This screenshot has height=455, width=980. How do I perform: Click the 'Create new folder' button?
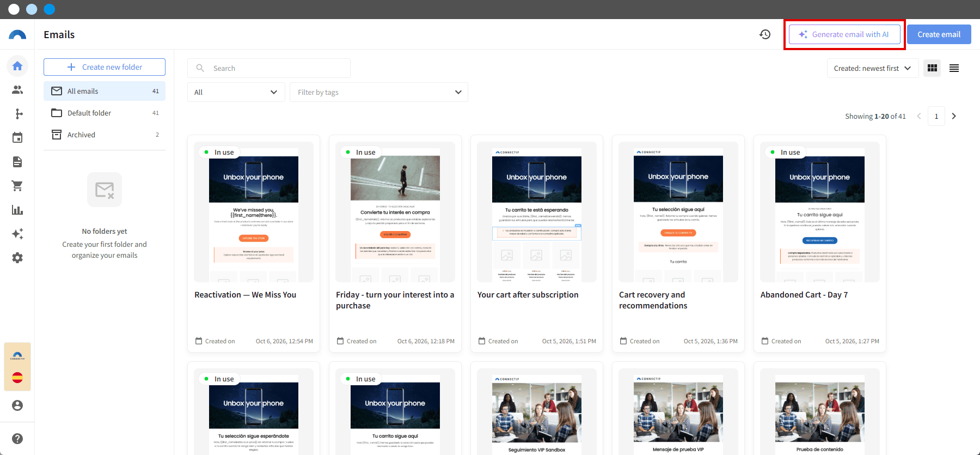pos(105,67)
